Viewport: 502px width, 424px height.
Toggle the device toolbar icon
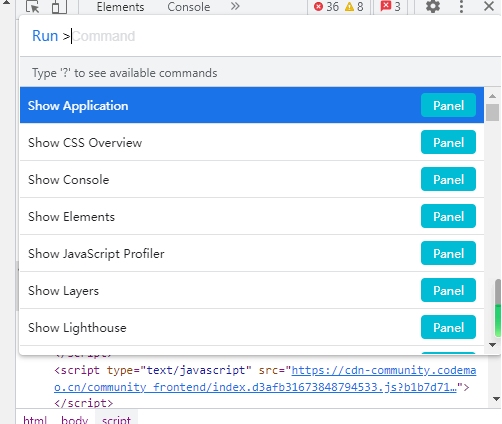tap(59, 7)
